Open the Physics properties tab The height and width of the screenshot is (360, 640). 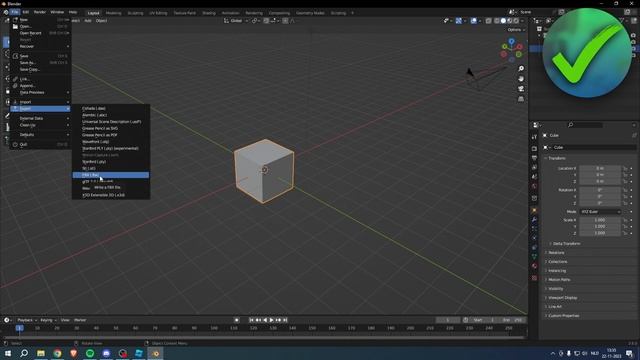click(x=534, y=238)
